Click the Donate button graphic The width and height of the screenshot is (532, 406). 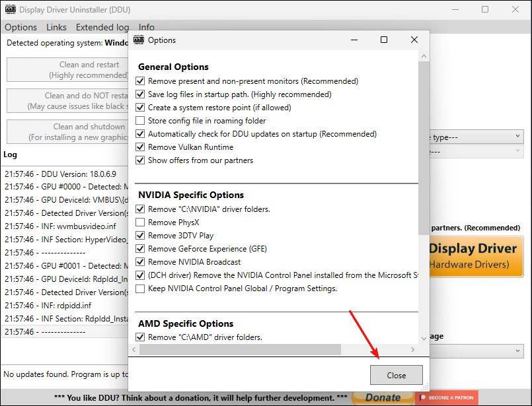pyautogui.click(x=382, y=397)
